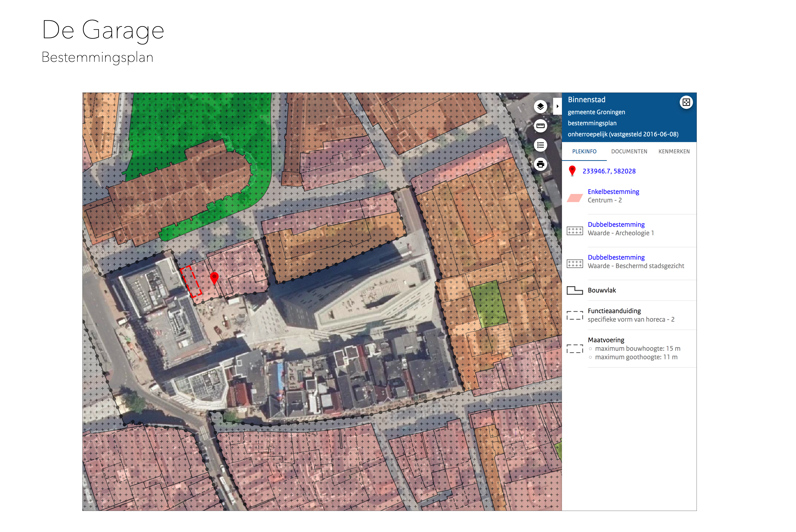
Task: Click the Functieaanduiding dashed symbol
Action: click(x=575, y=315)
